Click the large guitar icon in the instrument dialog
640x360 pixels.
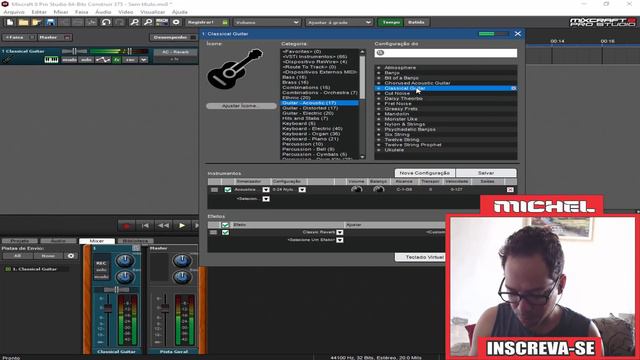pyautogui.click(x=235, y=69)
